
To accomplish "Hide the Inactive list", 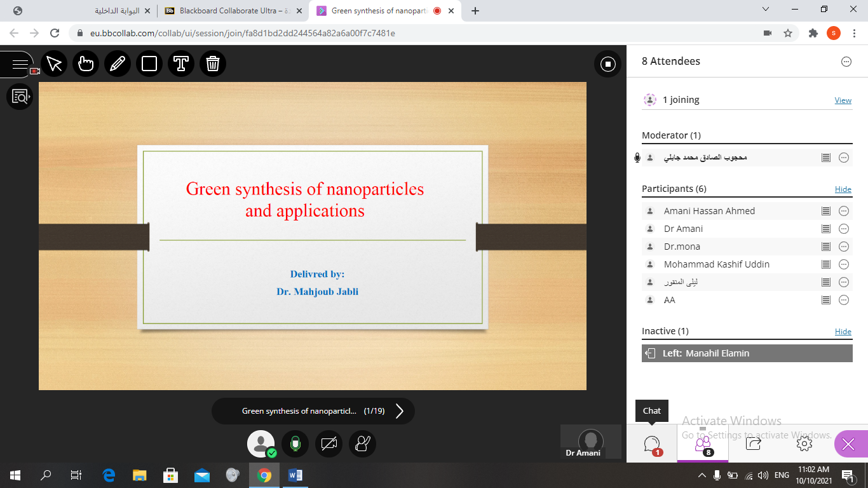I will pos(843,332).
